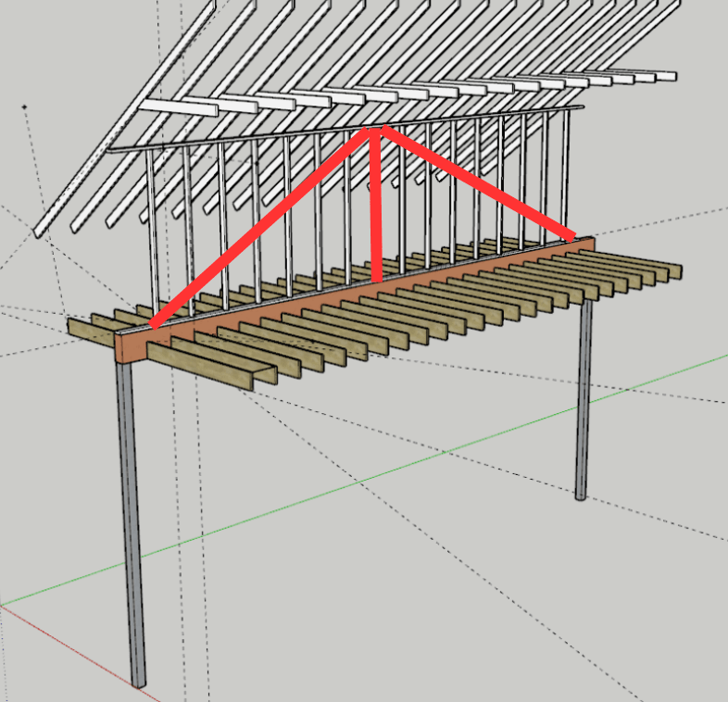Select the top plate above the wall studs

pyautogui.click(x=345, y=129)
